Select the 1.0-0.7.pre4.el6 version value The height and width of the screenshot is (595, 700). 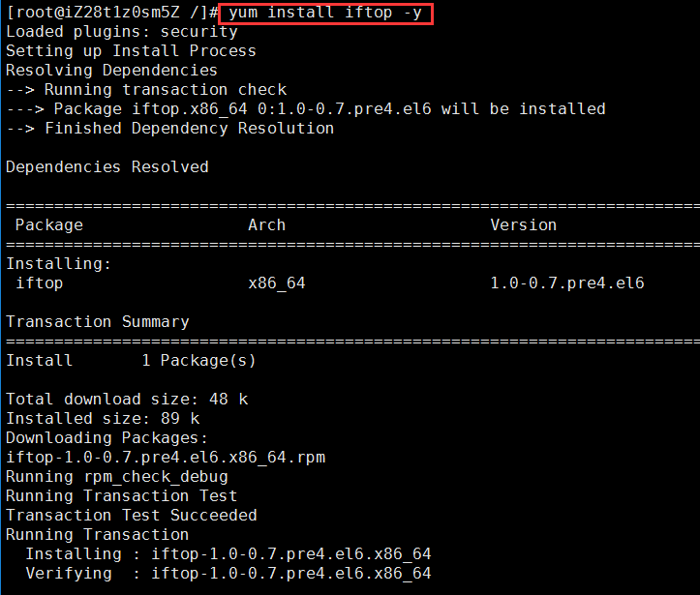point(566,283)
